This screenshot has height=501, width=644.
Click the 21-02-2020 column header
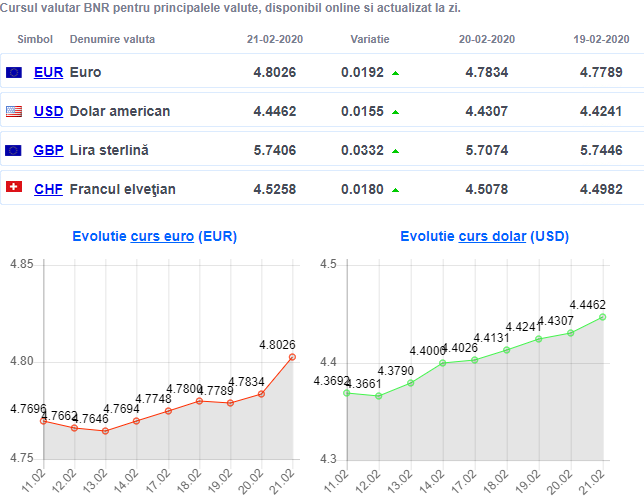click(275, 40)
